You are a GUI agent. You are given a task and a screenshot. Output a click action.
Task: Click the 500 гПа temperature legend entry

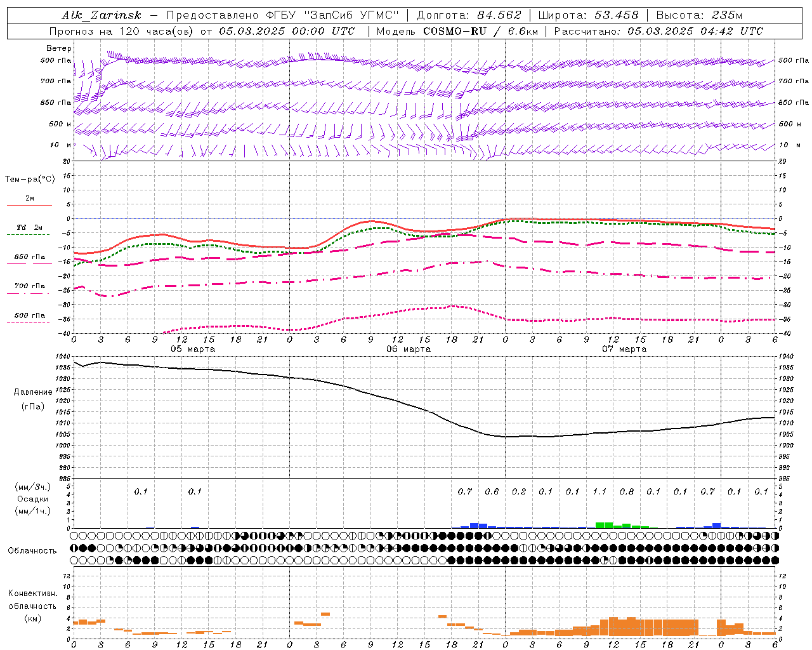30,315
